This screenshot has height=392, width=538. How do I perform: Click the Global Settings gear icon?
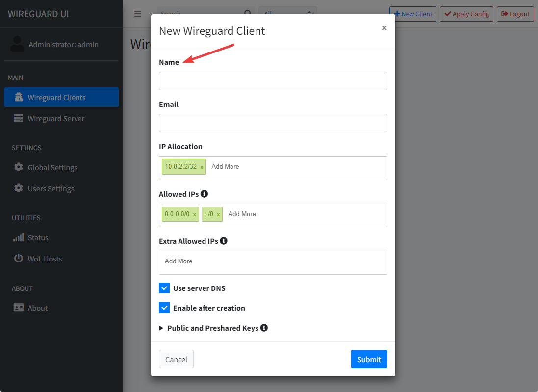pyautogui.click(x=19, y=167)
